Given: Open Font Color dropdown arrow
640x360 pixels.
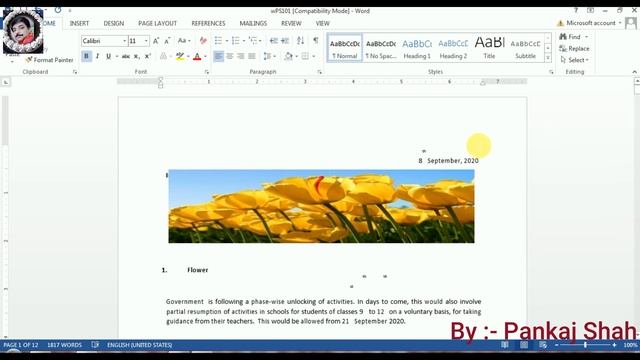Looking at the screenshot, I should (205, 56).
